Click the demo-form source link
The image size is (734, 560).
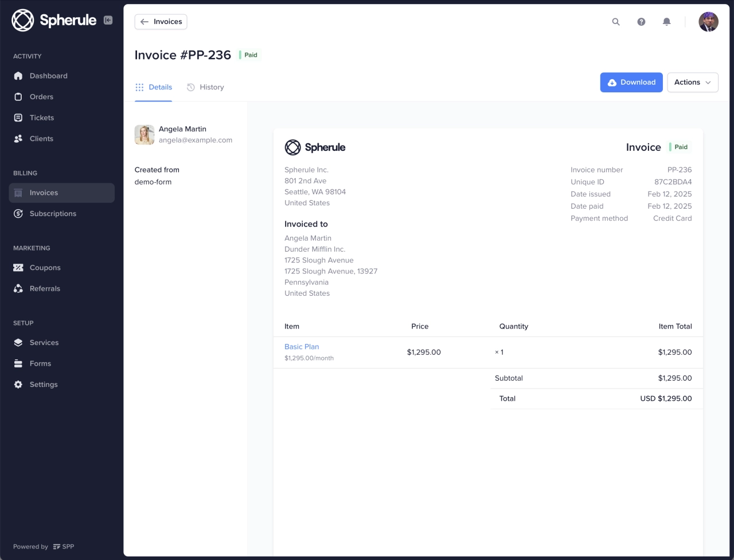click(153, 182)
